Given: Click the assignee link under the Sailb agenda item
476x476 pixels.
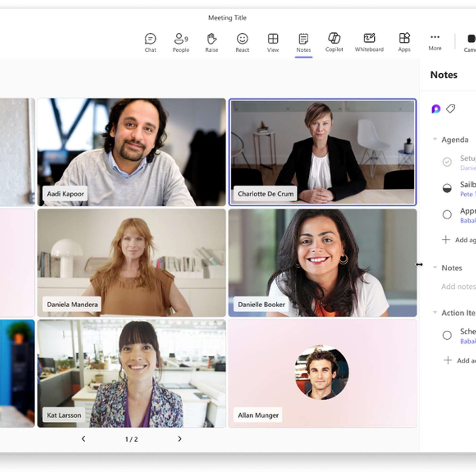Looking at the screenshot, I should point(468,194).
